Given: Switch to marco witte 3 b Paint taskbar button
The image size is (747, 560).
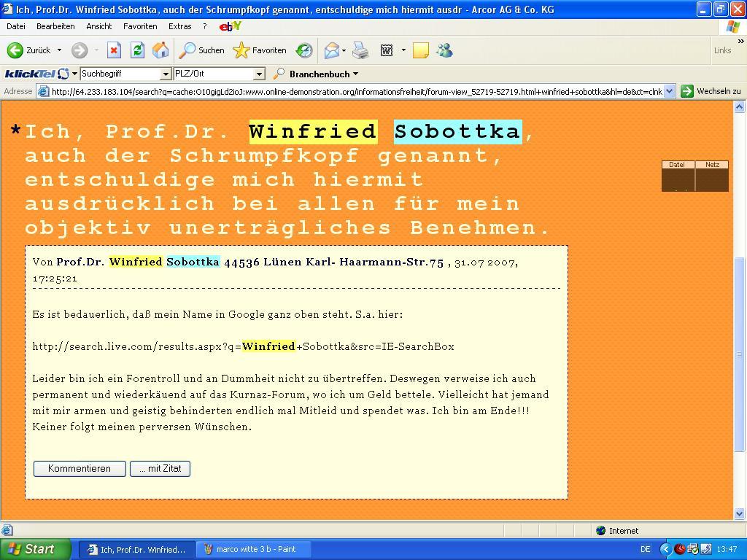Looking at the screenshot, I should pyautogui.click(x=254, y=549).
